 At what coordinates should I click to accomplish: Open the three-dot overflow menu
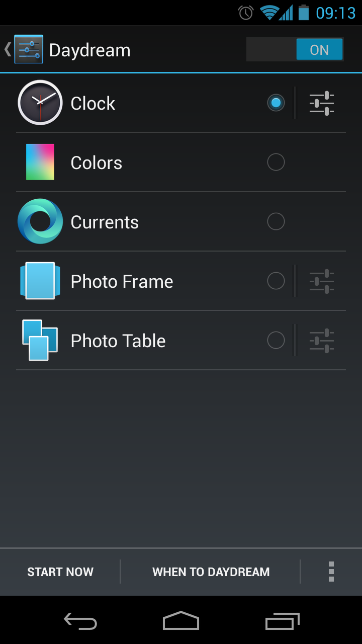click(331, 572)
